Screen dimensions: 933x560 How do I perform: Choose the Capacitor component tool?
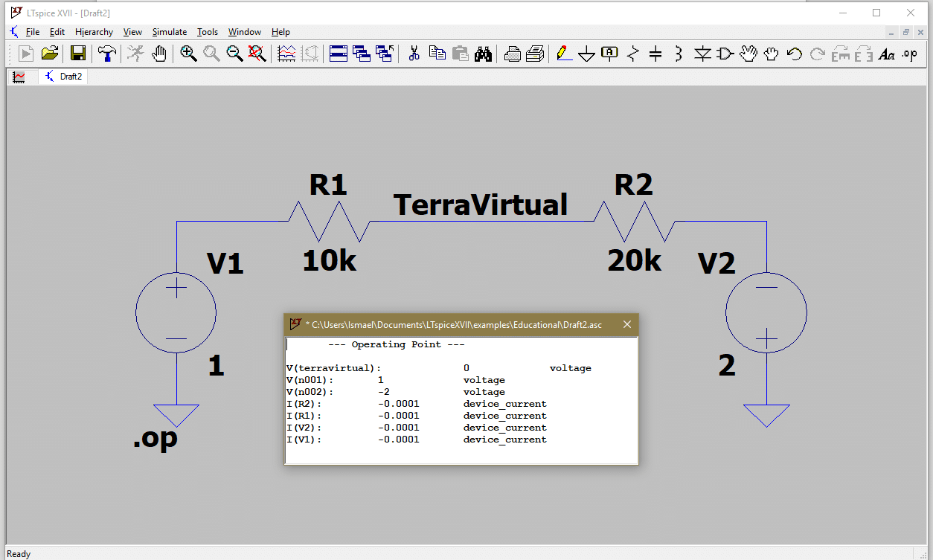coord(655,54)
